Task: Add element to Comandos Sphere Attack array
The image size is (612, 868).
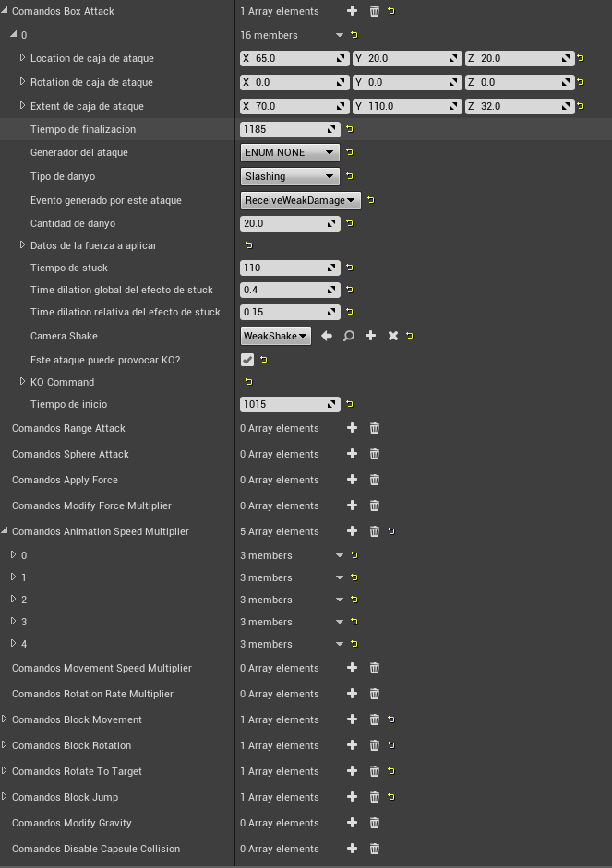Action: [x=352, y=454]
